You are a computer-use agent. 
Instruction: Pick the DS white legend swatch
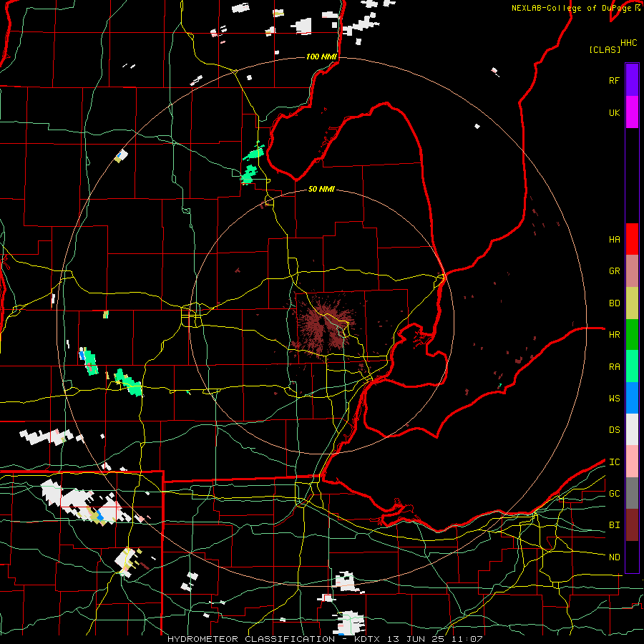(x=632, y=429)
